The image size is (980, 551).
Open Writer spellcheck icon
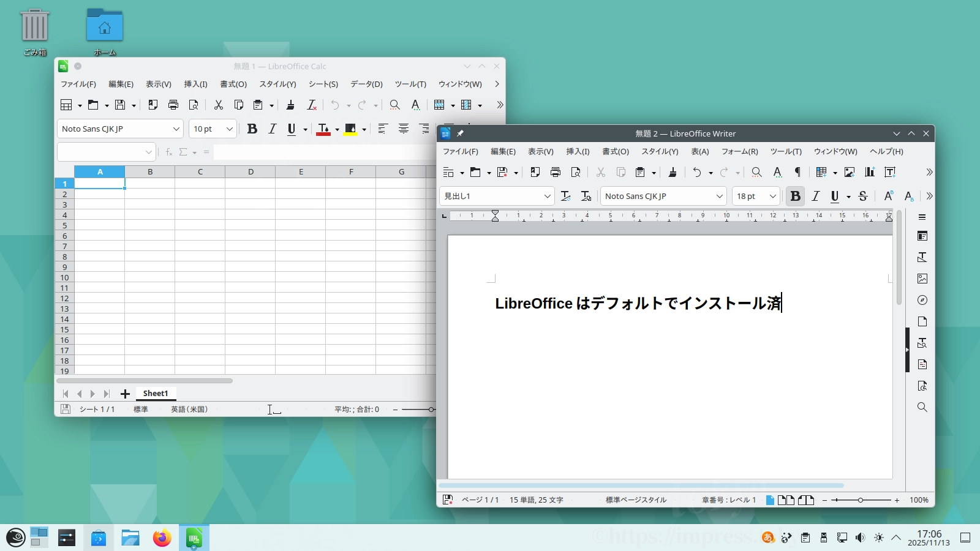(777, 173)
